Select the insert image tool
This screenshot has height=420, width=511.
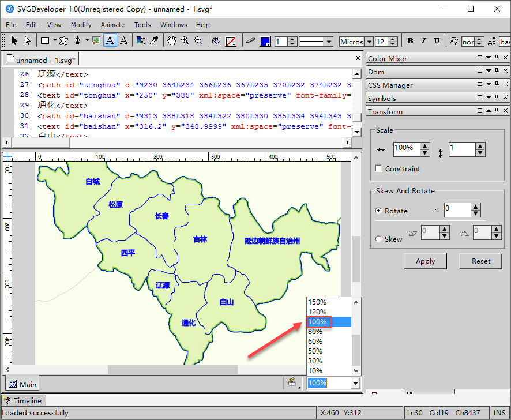97,41
